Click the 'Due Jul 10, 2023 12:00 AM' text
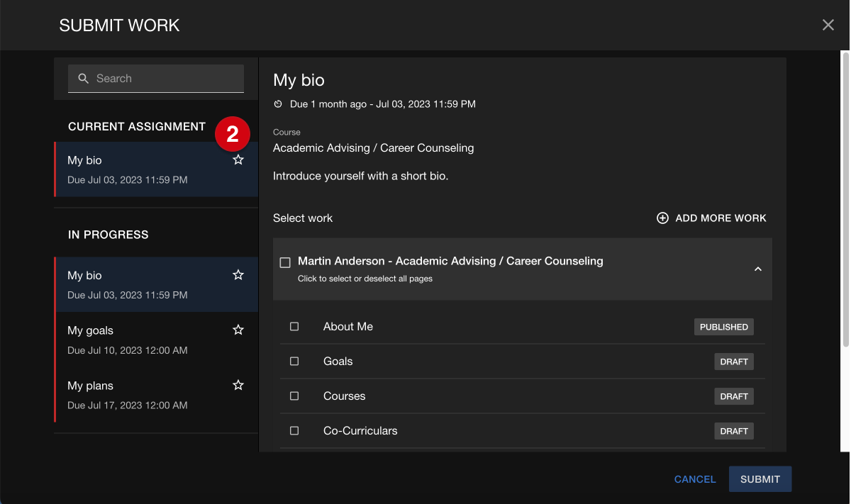851x504 pixels. click(128, 350)
